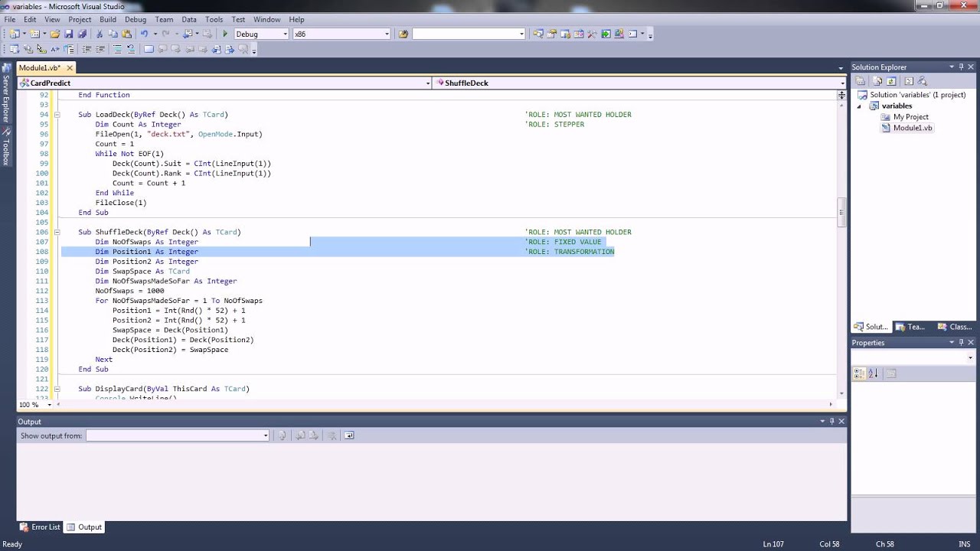980x551 pixels.
Task: Click the Decrease Line Indent icon
Action: click(87, 49)
